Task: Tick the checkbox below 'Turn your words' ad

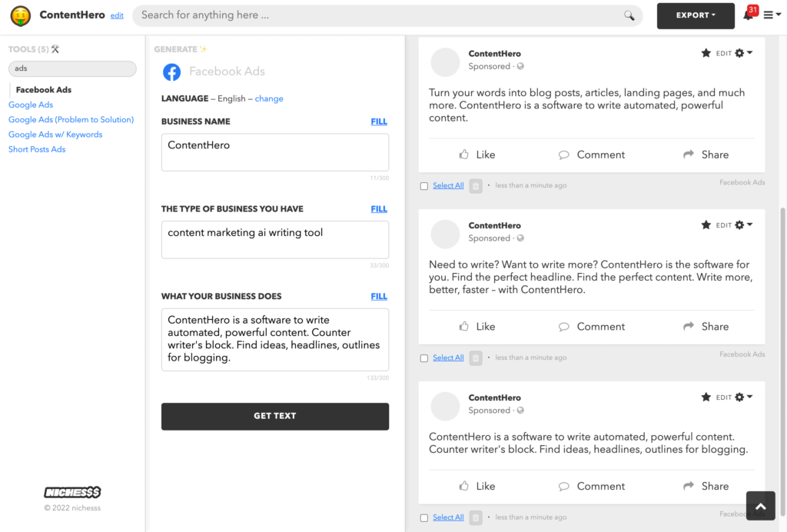Action: point(424,186)
